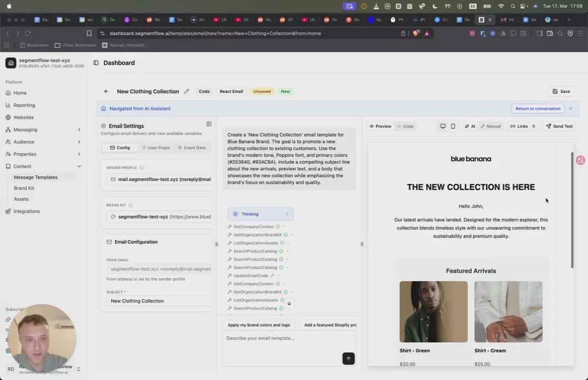The image size is (588, 380).
Task: Switch to desktop preview device
Action: click(x=443, y=126)
